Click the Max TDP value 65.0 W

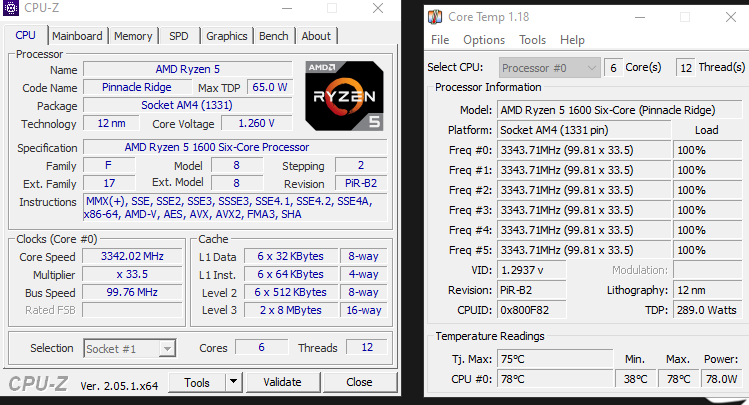270,87
